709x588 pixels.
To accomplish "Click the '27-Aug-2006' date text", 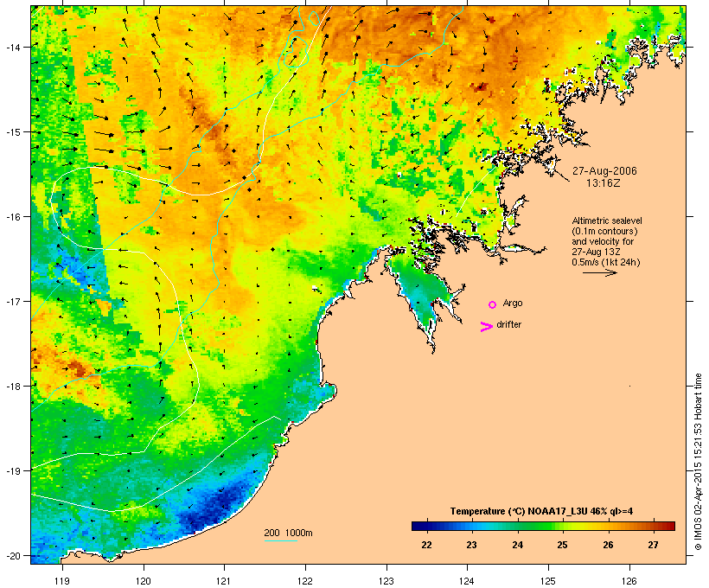I will tap(604, 171).
